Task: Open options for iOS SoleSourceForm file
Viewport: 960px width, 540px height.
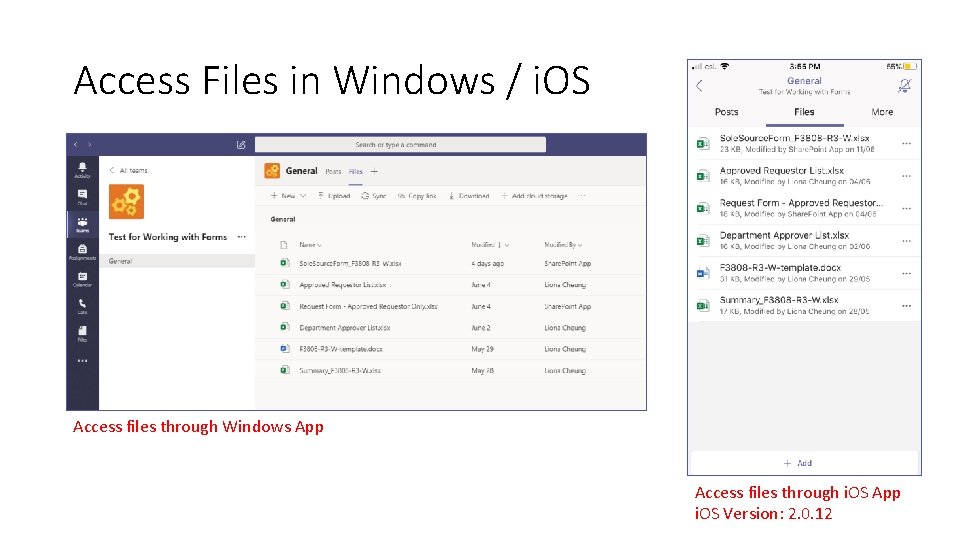Action: tap(907, 143)
